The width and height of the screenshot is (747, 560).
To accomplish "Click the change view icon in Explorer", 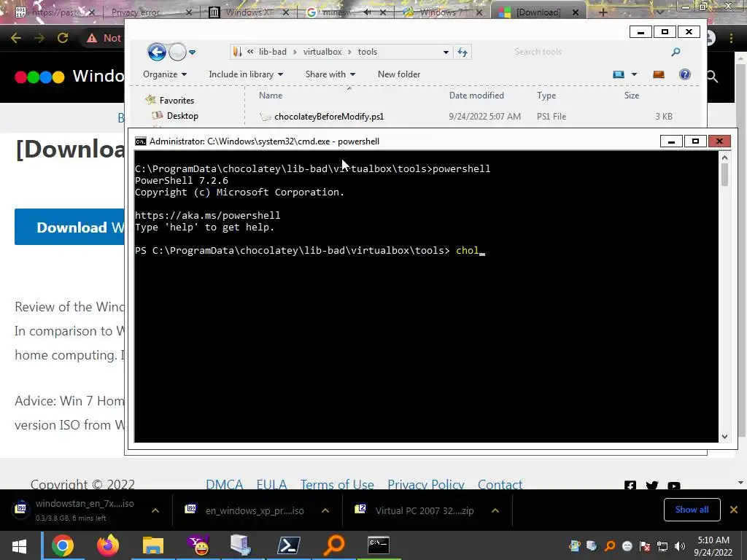I will [619, 74].
